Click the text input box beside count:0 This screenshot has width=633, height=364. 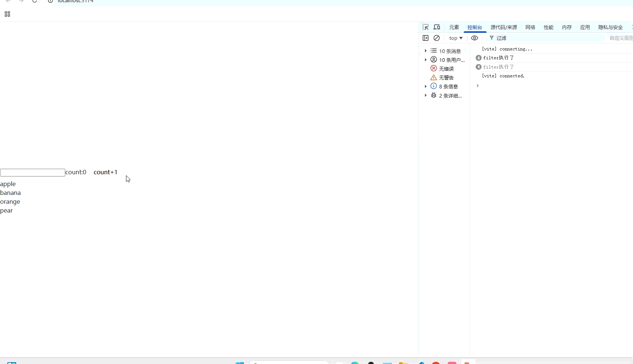coord(32,172)
